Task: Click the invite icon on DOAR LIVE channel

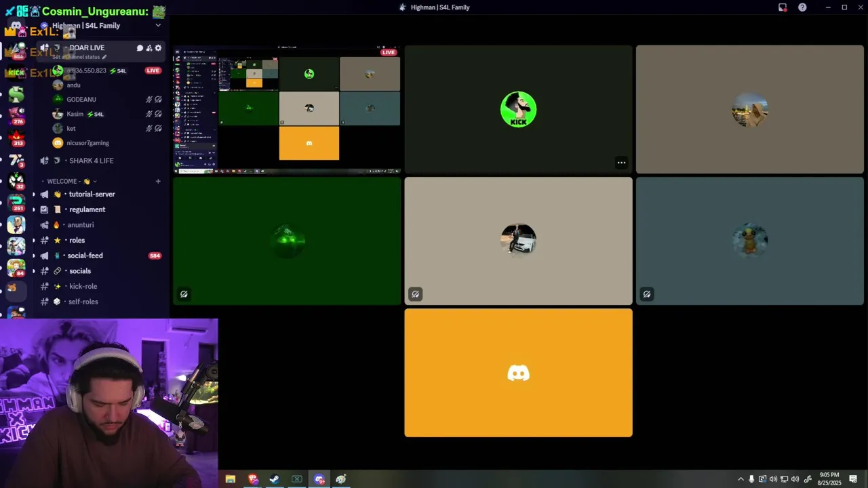Action: point(149,48)
